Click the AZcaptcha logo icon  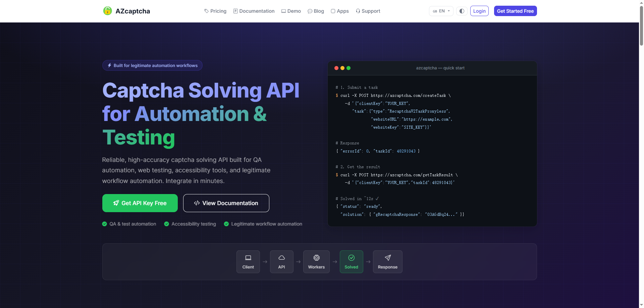pyautogui.click(x=107, y=11)
